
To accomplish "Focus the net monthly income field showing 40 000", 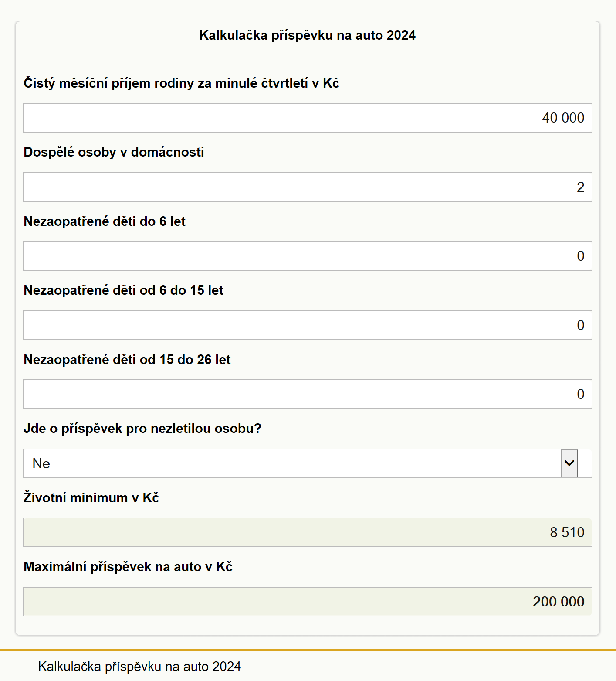I will coord(308,118).
